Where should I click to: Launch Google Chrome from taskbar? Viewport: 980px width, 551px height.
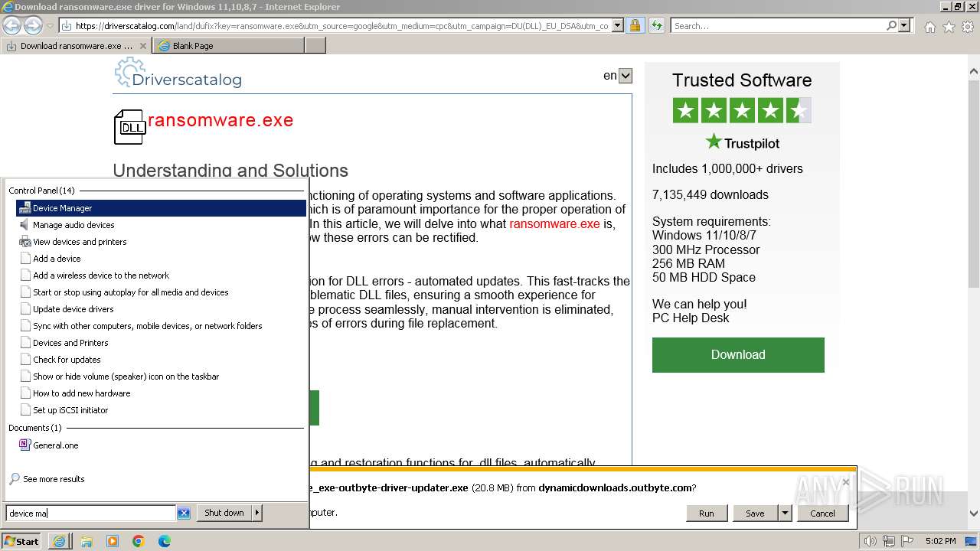pos(139,541)
